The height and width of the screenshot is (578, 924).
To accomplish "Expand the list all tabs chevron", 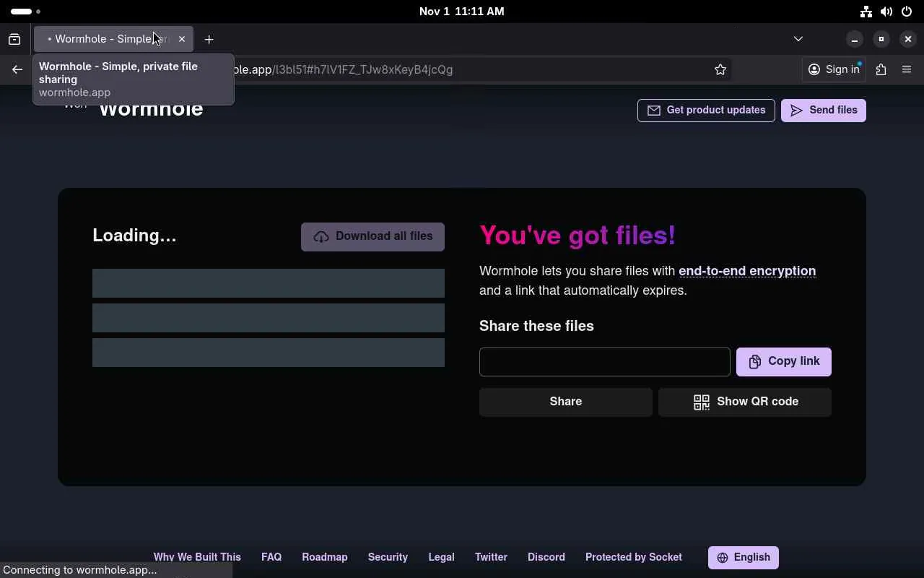I will click(x=798, y=39).
